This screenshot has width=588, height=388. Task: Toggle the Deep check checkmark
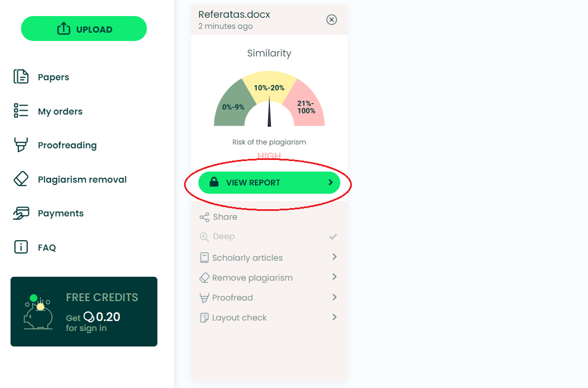coord(333,236)
